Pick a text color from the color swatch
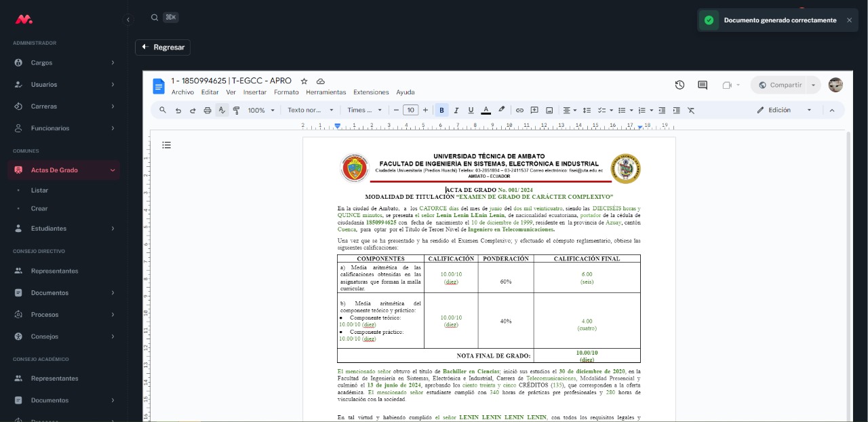The width and height of the screenshot is (868, 422). click(x=486, y=110)
